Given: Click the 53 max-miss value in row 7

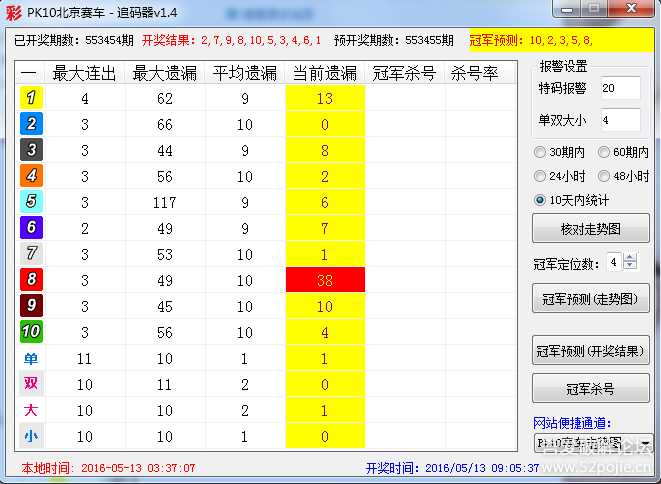Looking at the screenshot, I should click(164, 255).
